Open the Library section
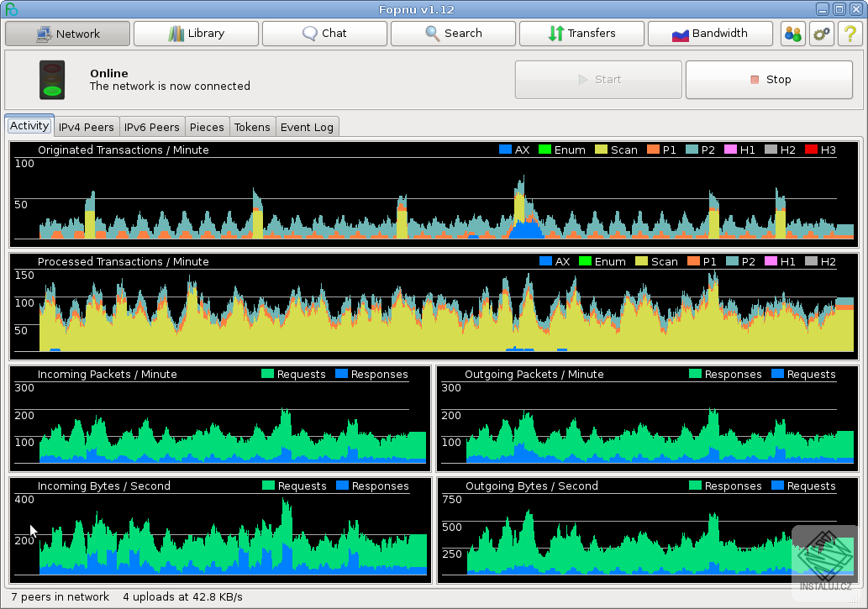 click(x=196, y=34)
